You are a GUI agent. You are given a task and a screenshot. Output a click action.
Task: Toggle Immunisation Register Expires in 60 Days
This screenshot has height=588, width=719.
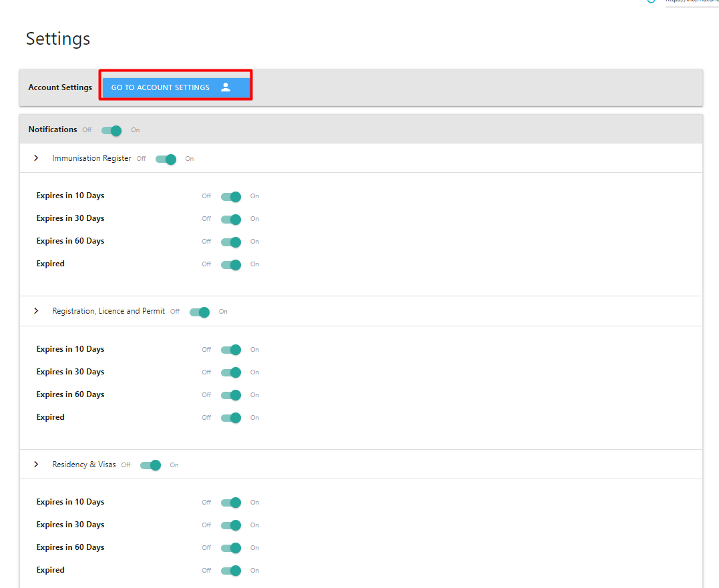[230, 242]
